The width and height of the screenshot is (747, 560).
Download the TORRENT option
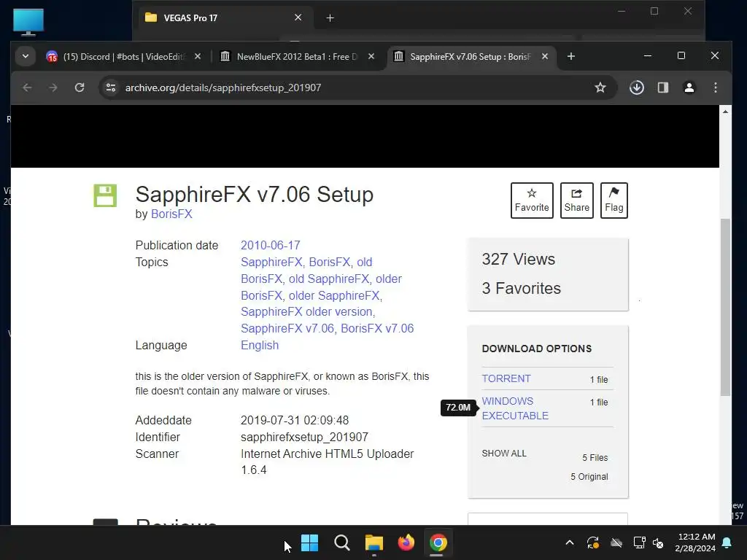(506, 378)
